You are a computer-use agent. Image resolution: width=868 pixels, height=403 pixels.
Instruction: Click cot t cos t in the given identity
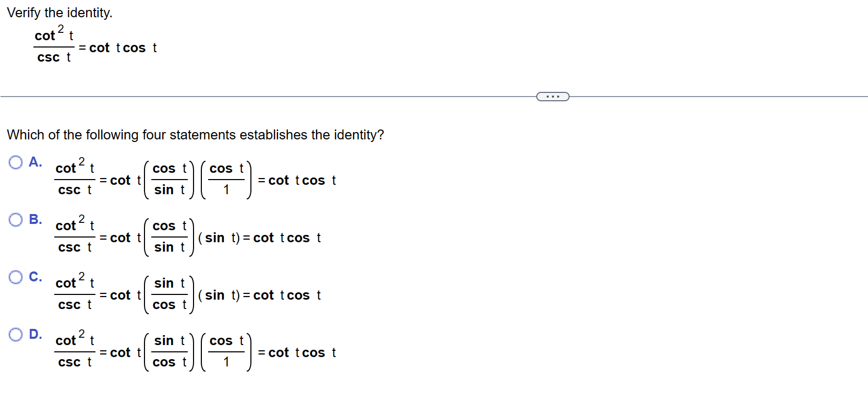click(x=124, y=48)
